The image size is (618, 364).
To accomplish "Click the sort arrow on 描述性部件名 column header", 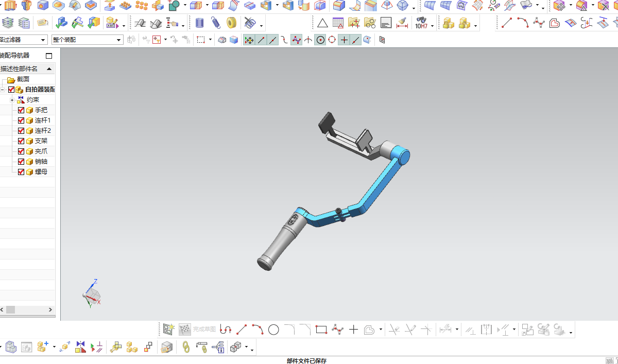I will click(49, 69).
